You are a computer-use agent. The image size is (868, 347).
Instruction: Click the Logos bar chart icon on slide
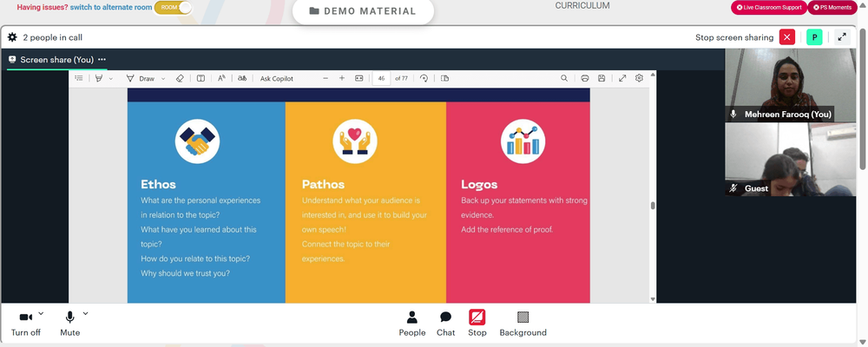[x=523, y=141]
